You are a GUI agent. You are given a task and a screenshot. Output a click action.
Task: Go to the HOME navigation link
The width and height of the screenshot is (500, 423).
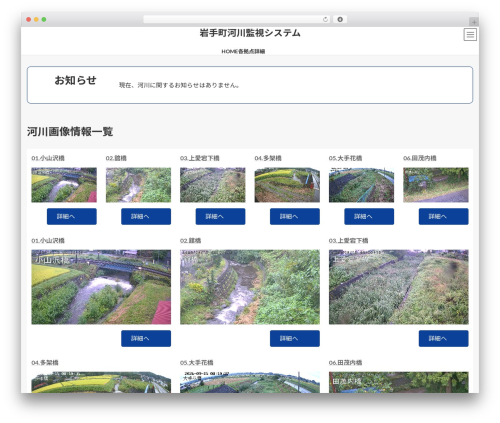pos(229,51)
